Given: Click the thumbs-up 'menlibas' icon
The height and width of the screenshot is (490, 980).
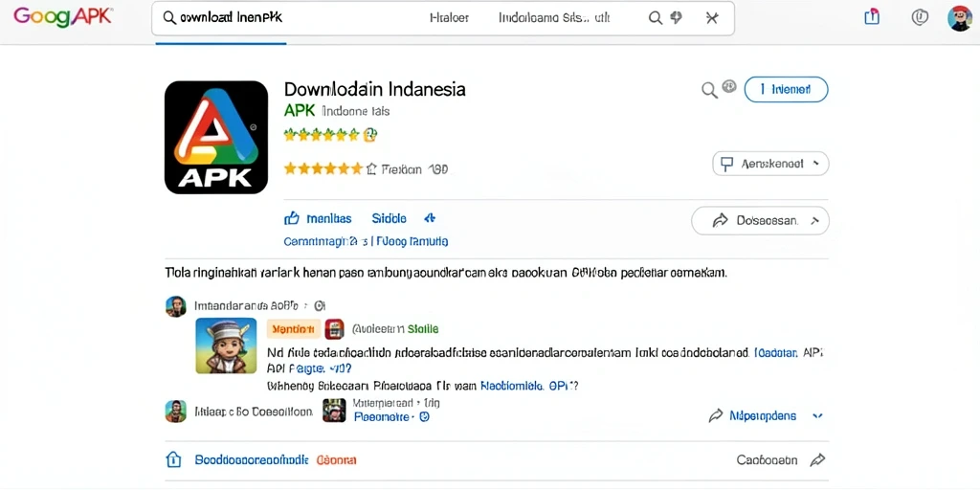Looking at the screenshot, I should tap(292, 218).
